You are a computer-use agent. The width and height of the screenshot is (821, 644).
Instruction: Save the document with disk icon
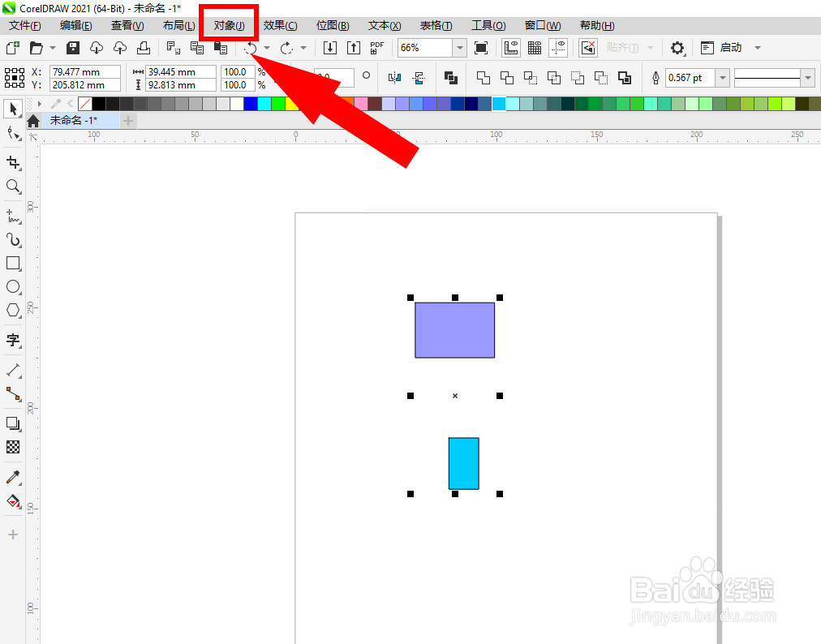(x=73, y=48)
